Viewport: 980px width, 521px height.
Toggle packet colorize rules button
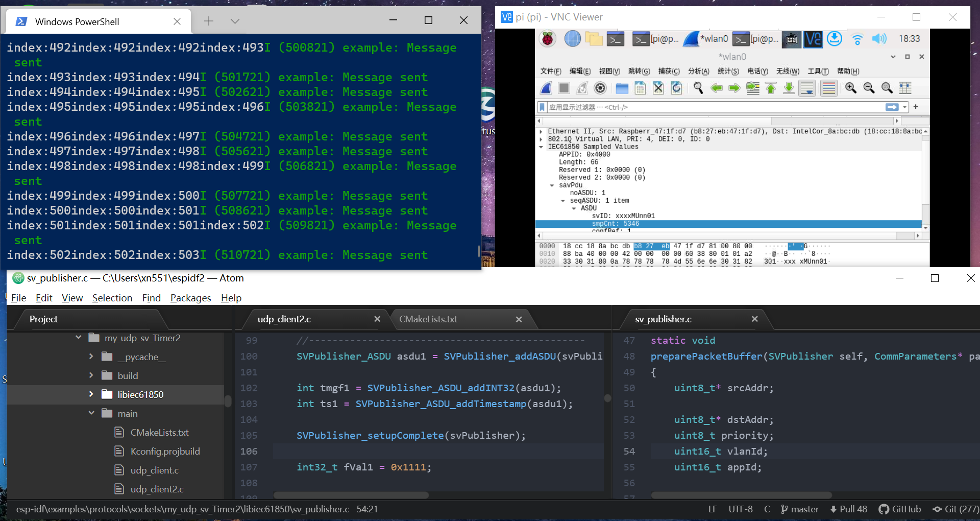[829, 88]
